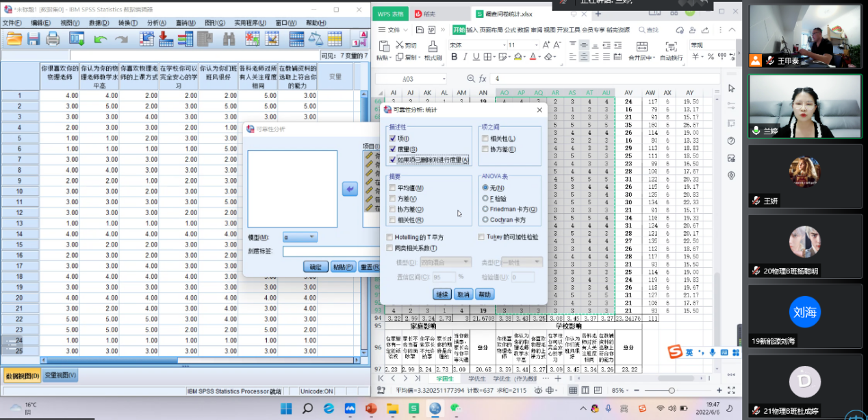This screenshot has width=868, height=420.
Task: Enable the 平均值 checkbox under 摘要
Action: click(392, 188)
